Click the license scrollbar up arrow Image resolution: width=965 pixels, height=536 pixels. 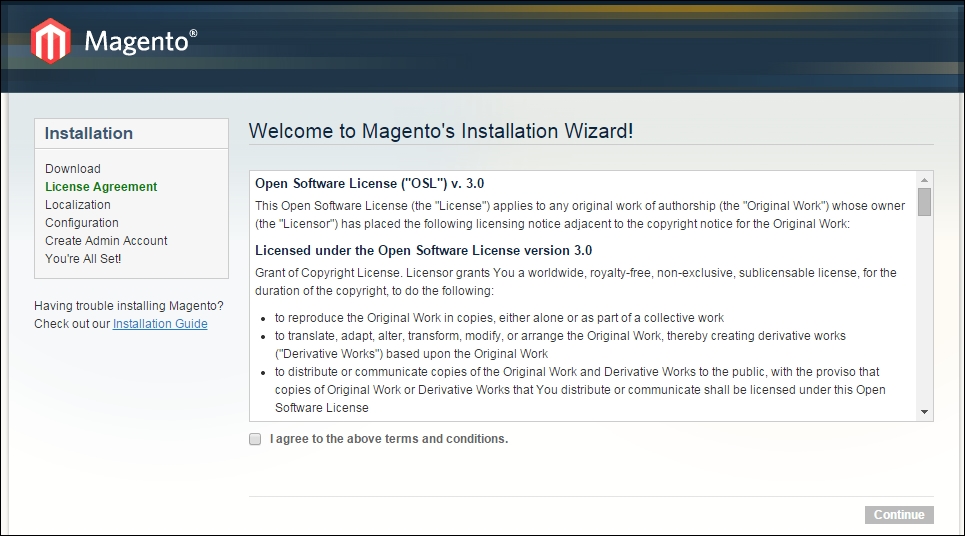coord(924,180)
